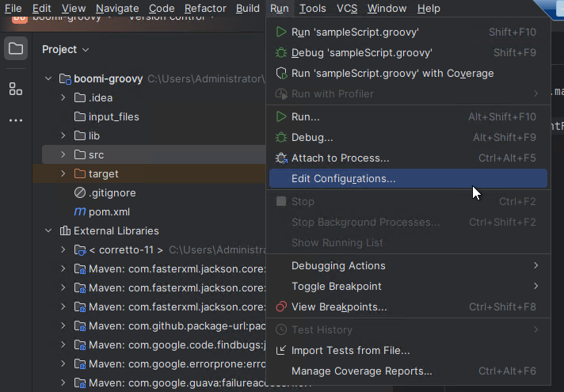This screenshot has height=392, width=564.
Task: Open the Structure tool window icon
Action: click(16, 89)
